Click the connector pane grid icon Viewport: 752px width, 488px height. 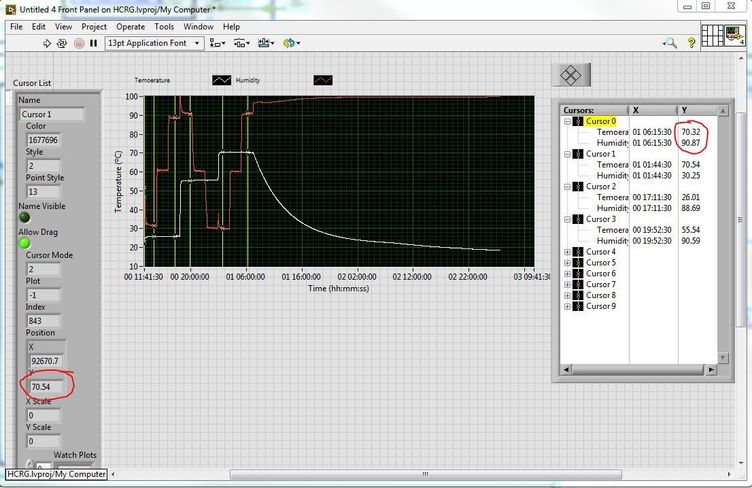coord(712,35)
